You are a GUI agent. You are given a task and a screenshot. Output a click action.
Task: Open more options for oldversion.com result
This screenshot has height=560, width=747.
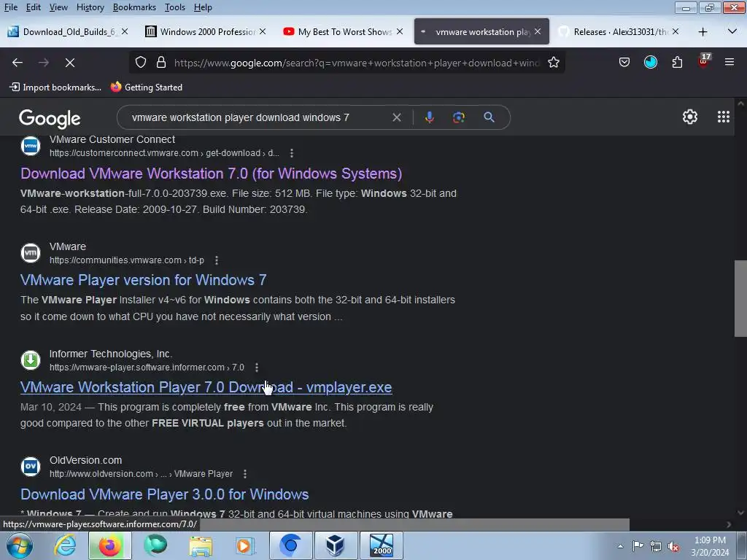click(245, 474)
